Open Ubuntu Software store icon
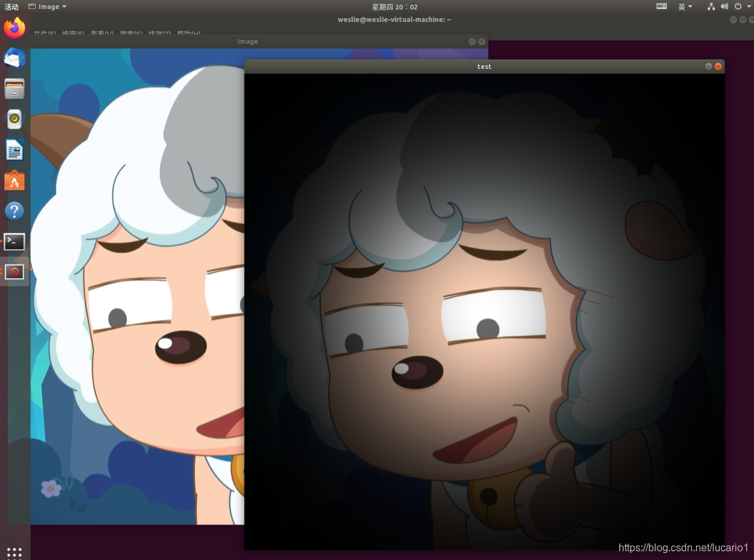The image size is (754, 560). click(14, 181)
